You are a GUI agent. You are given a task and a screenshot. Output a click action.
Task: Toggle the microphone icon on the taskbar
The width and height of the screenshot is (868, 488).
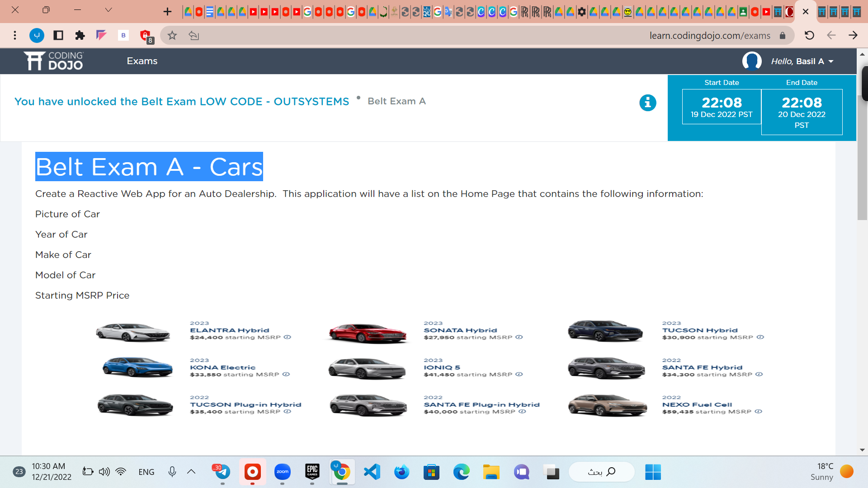pyautogui.click(x=172, y=472)
